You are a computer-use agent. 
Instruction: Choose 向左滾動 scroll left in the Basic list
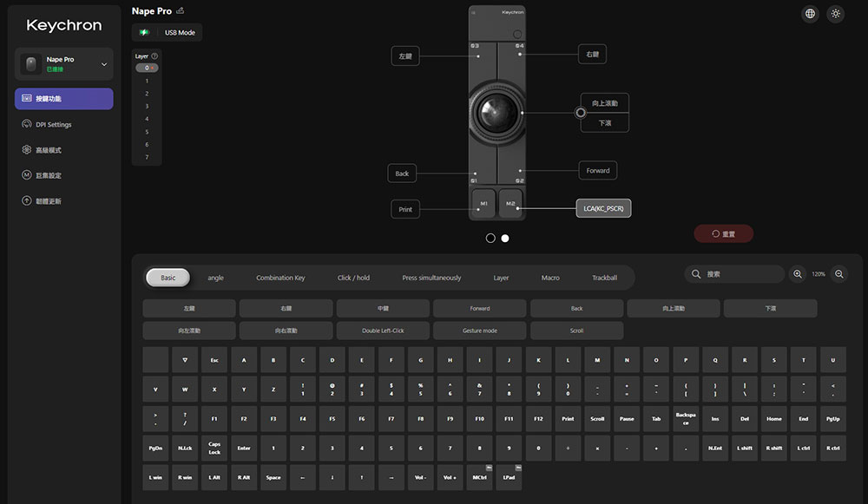189,331
